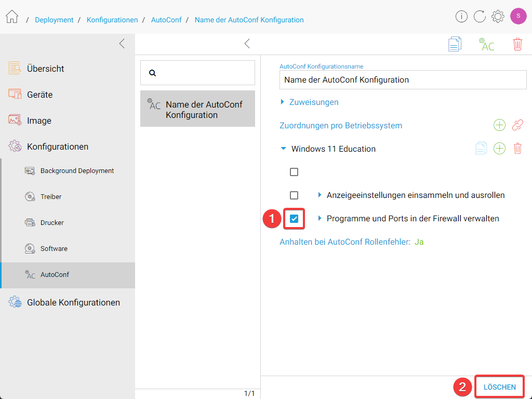Viewport: 532px width, 399px height.
Task: Collapse the configuration list panel
Action: [x=247, y=44]
